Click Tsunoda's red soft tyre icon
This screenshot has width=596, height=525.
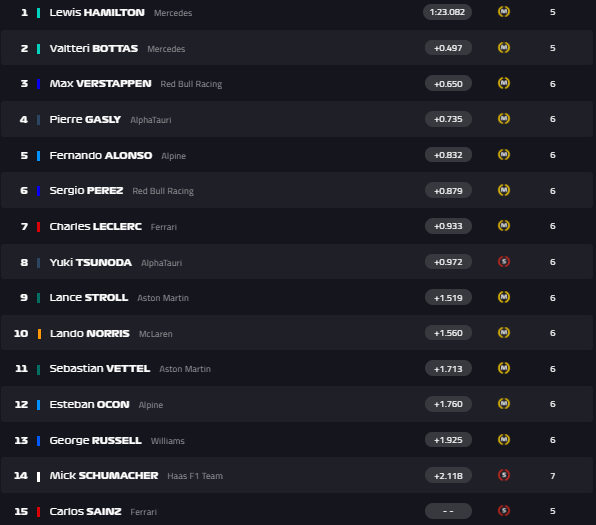(x=504, y=262)
